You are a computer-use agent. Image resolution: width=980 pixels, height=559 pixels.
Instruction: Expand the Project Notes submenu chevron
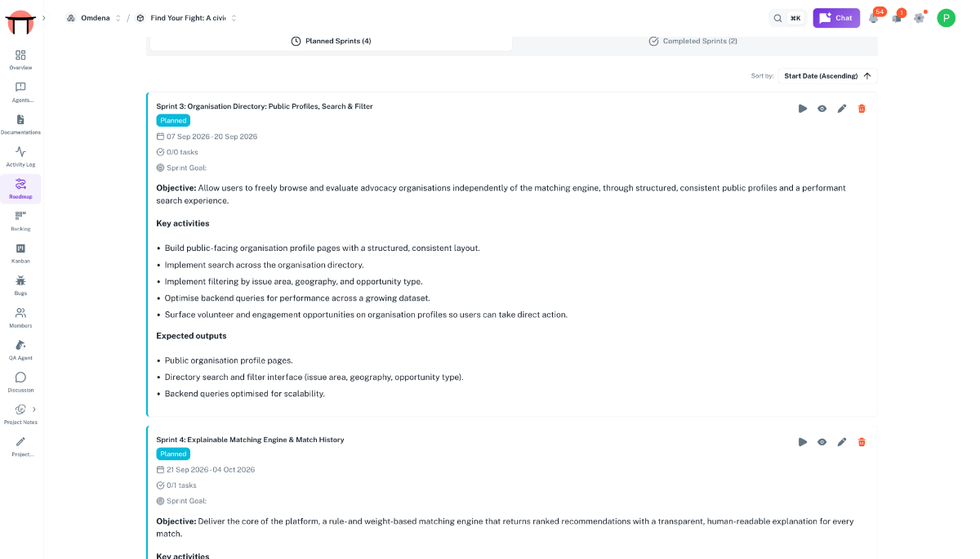pyautogui.click(x=34, y=409)
